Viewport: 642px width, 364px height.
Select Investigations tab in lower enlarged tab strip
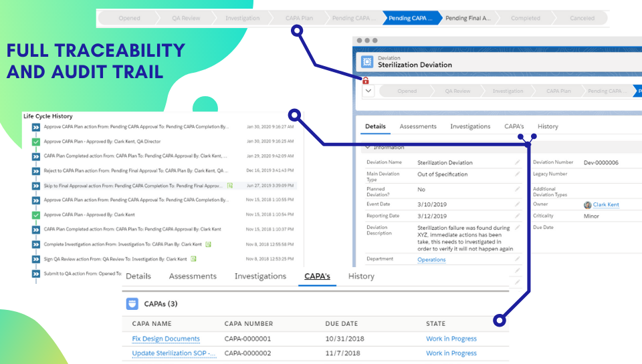click(260, 276)
